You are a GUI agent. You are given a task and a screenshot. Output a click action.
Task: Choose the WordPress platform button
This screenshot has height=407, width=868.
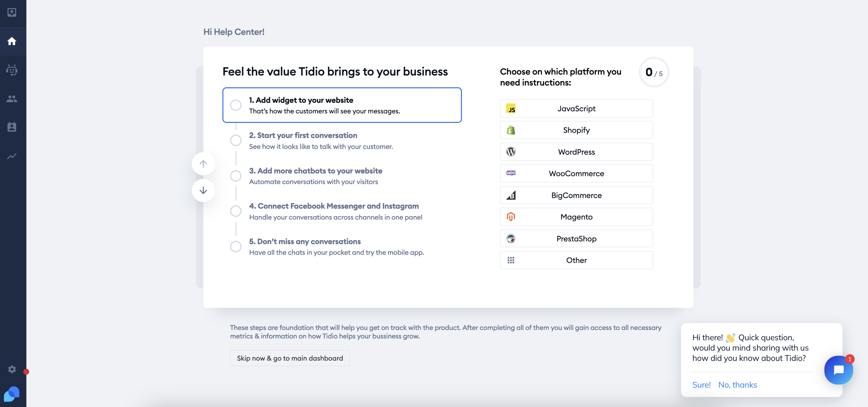point(576,152)
